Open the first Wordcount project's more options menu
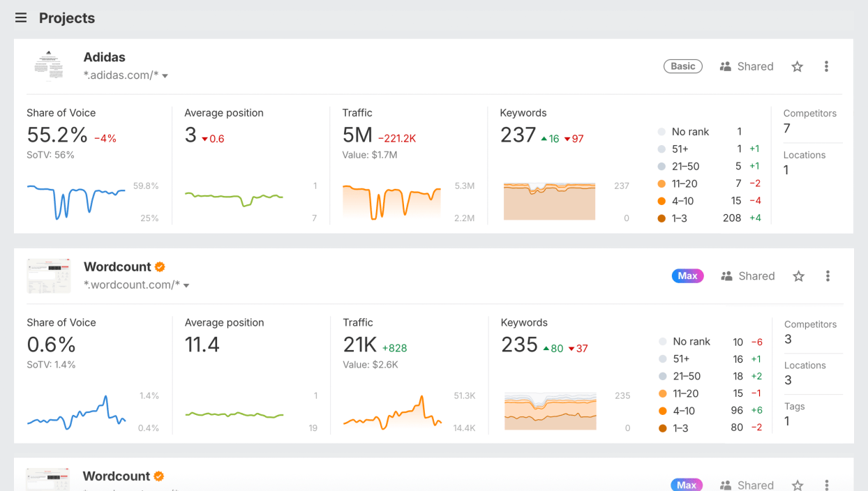868x491 pixels. point(828,276)
